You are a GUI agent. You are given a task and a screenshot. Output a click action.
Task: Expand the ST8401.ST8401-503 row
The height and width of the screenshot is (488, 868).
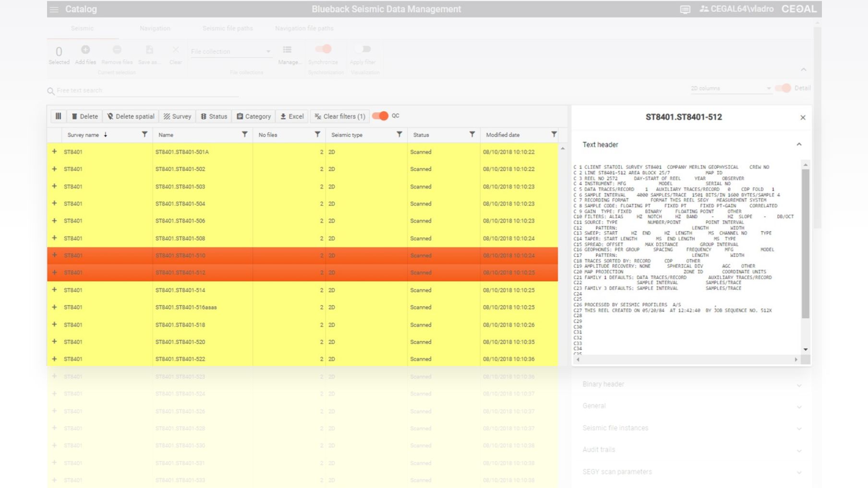(x=54, y=186)
